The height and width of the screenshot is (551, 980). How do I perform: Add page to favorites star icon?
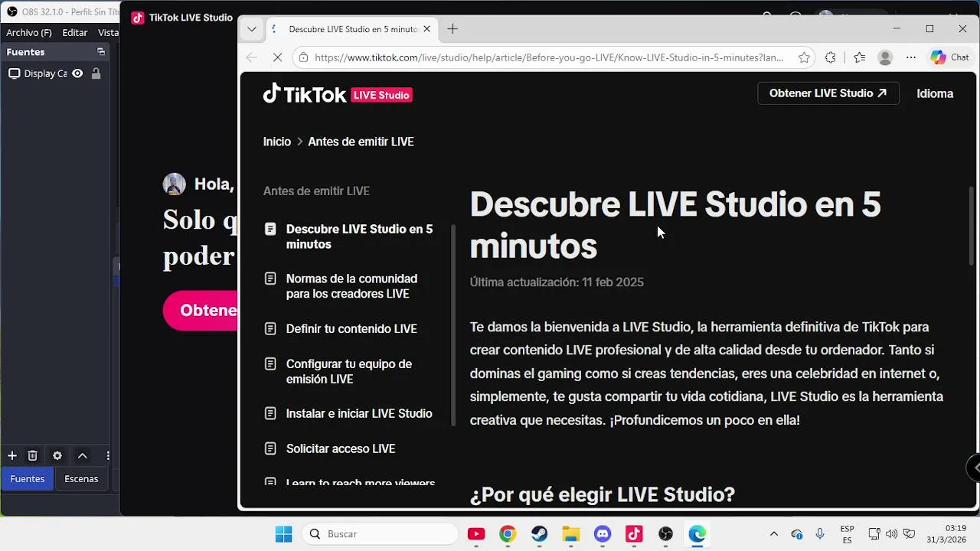click(x=804, y=57)
